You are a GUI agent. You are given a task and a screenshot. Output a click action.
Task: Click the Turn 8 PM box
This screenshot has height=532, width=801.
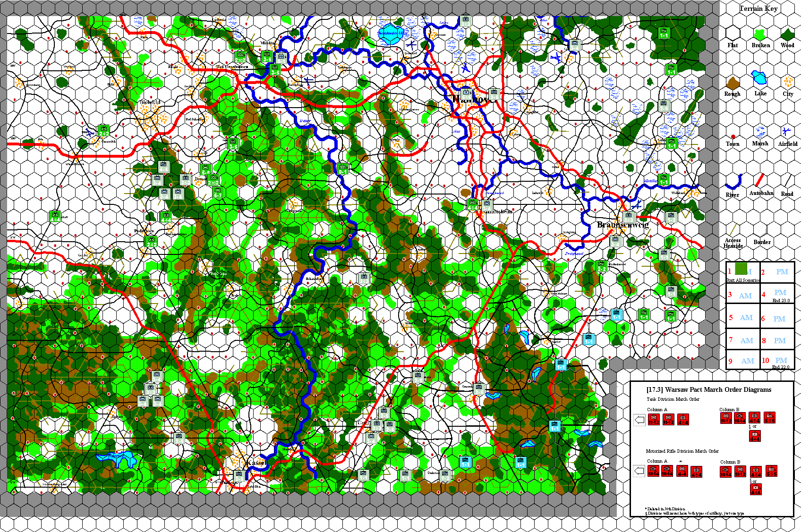pos(778,338)
